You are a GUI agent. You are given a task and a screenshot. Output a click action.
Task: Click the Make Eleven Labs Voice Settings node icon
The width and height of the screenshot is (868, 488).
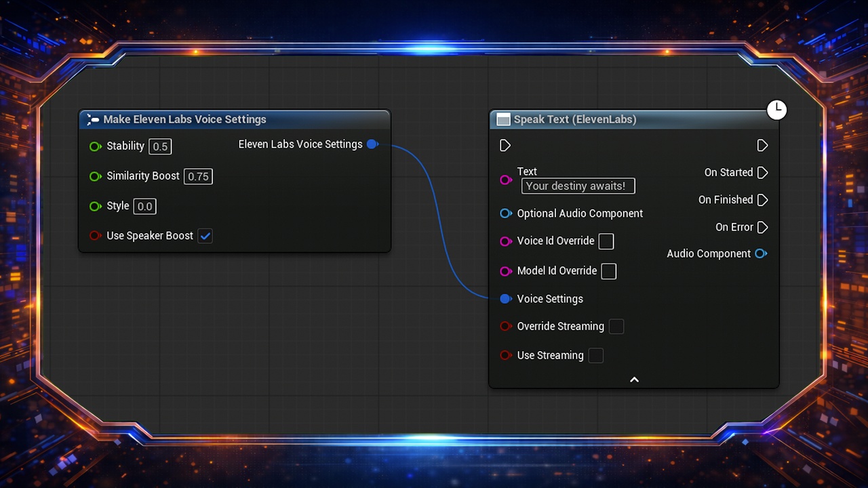click(x=93, y=120)
